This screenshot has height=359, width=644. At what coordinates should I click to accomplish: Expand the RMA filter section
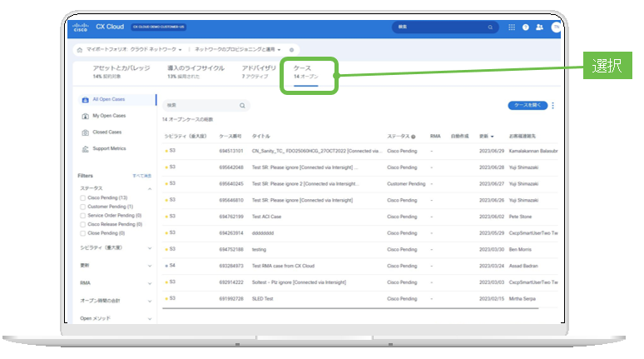150,283
